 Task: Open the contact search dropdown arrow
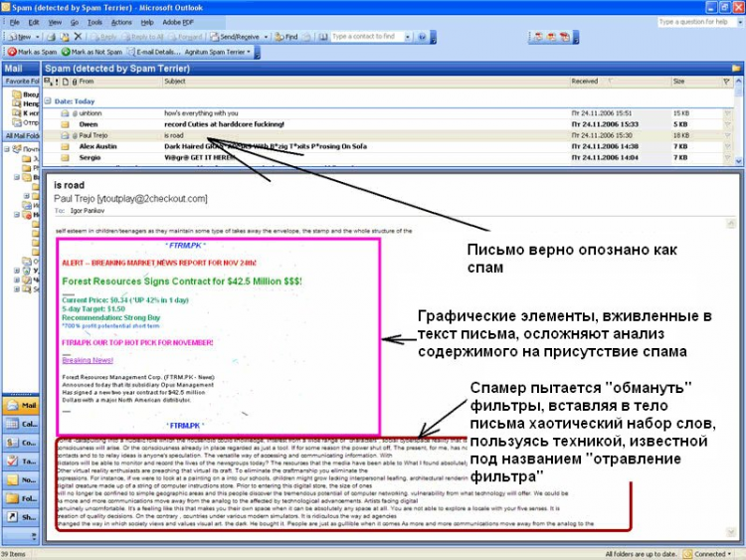pos(408,37)
